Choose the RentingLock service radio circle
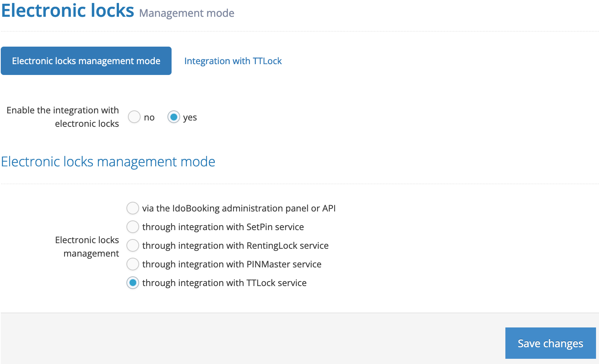The height and width of the screenshot is (364, 599). [x=133, y=245]
